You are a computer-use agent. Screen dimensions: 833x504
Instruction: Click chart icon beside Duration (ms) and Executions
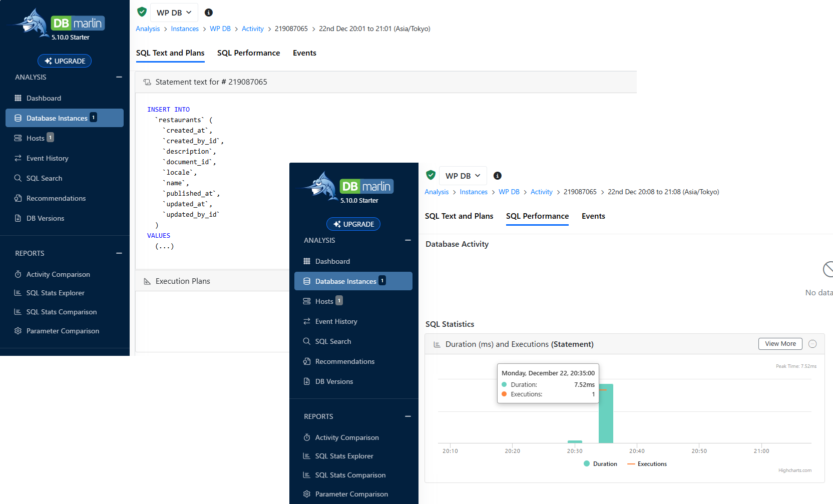437,344
